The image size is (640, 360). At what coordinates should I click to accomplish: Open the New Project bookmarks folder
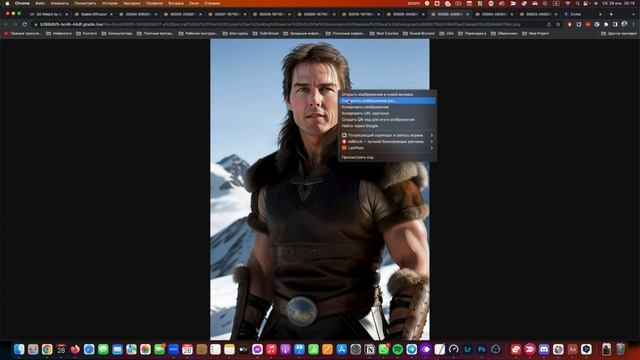[x=535, y=33]
